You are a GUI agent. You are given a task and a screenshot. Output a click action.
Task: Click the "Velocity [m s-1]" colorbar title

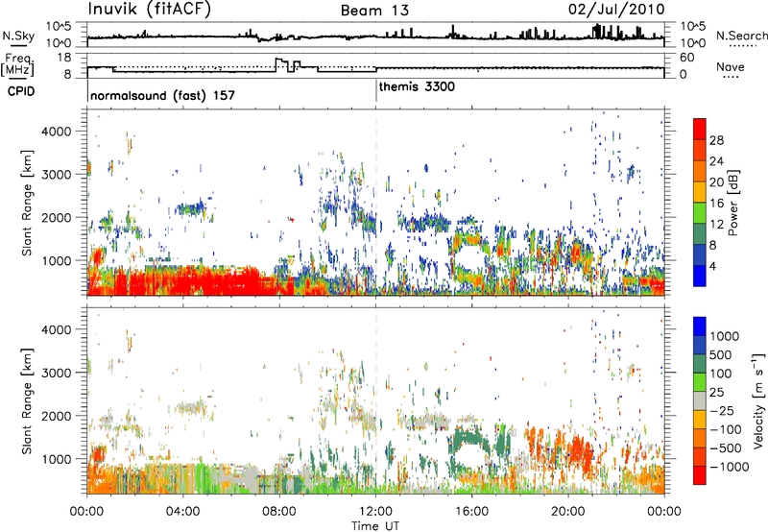tap(758, 400)
